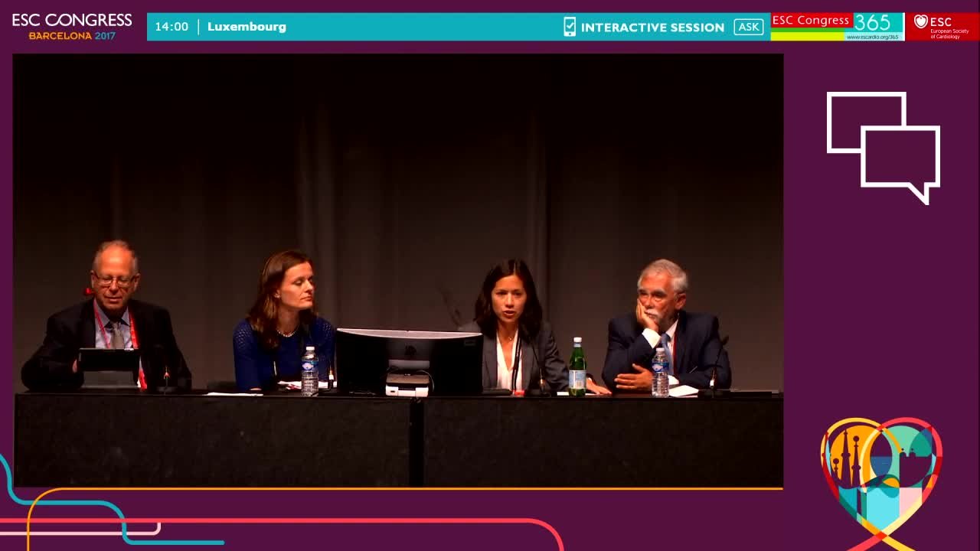
Task: Tap the smartphone interactive session icon
Action: tap(569, 27)
